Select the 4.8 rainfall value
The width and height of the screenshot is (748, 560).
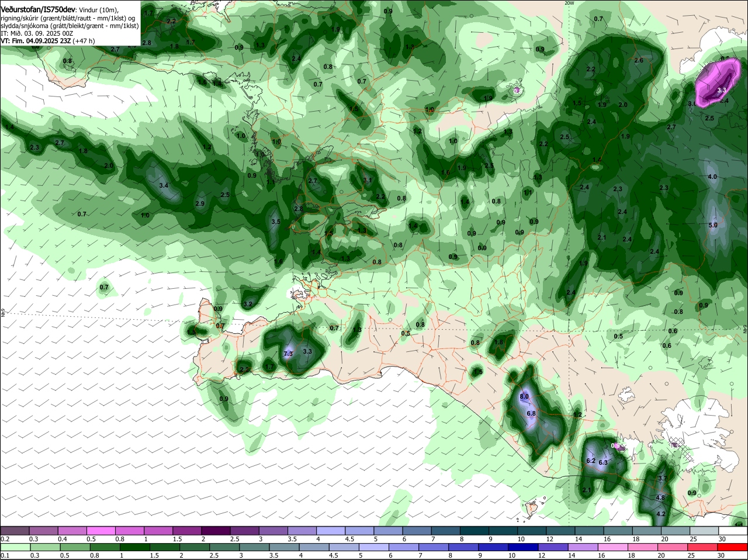tap(661, 497)
